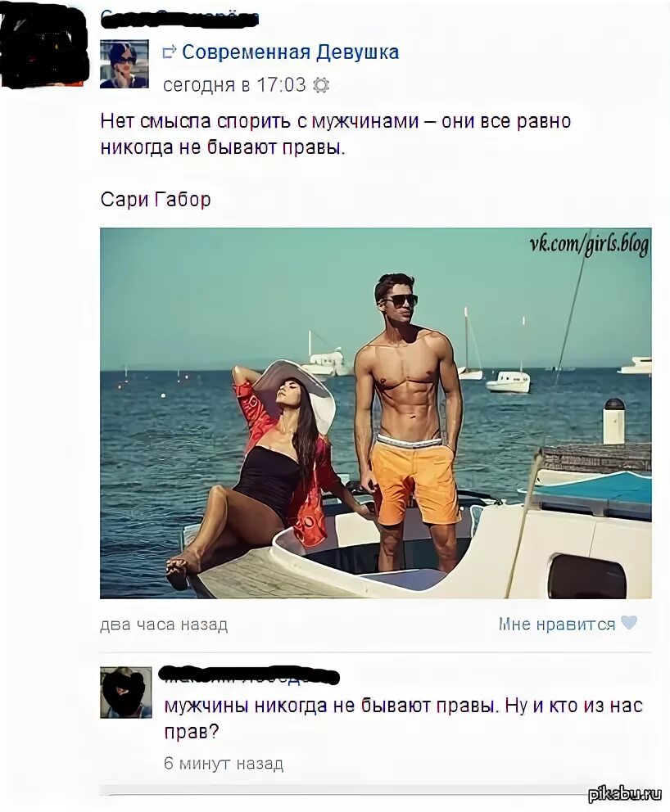Image resolution: width=670 pixels, height=812 pixels.
Task: Open the два часа назад timestamp
Action: pos(164,625)
